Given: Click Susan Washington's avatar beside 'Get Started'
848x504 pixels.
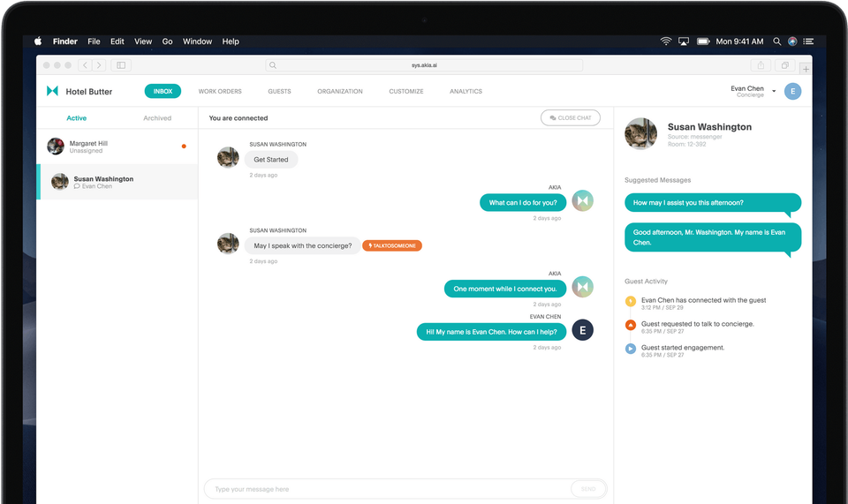Looking at the screenshot, I should click(228, 157).
